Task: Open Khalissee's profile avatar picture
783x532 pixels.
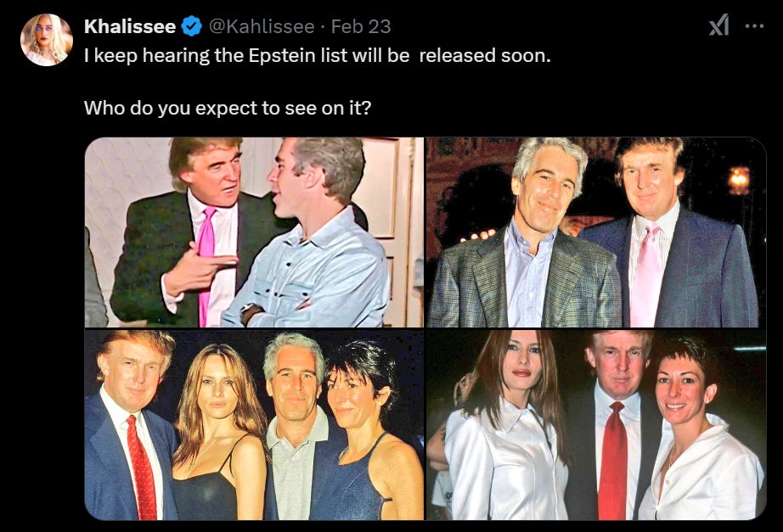Action: (x=47, y=40)
